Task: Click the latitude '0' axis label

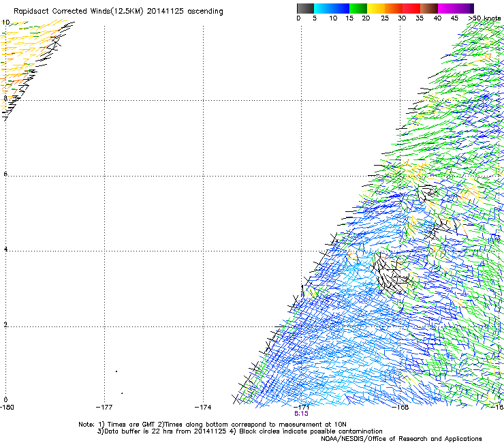Action: coord(5,400)
